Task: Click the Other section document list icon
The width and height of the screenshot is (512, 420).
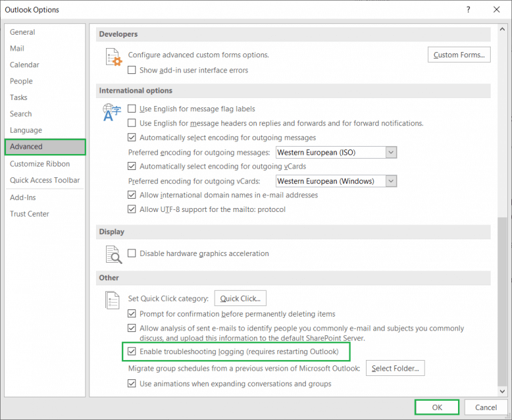Action: [112, 300]
